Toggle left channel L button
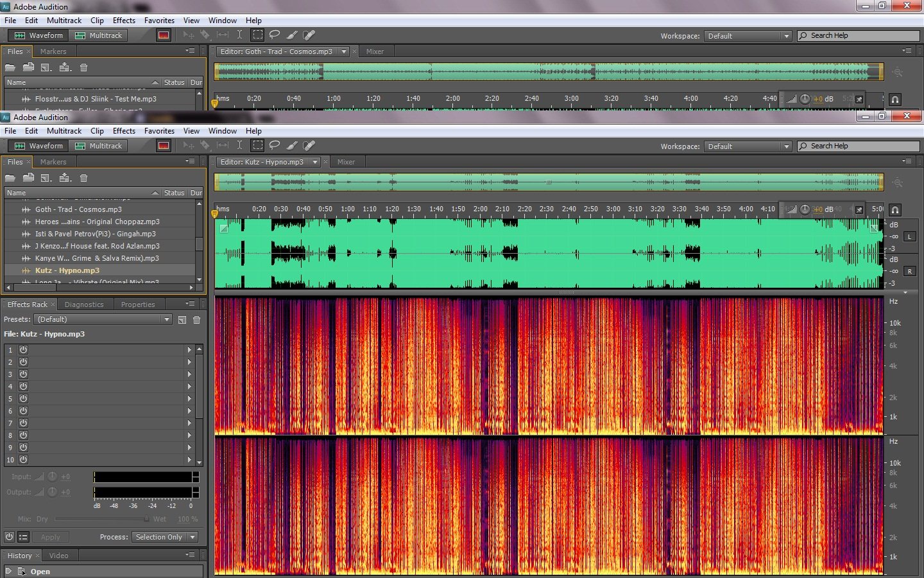 coord(909,237)
